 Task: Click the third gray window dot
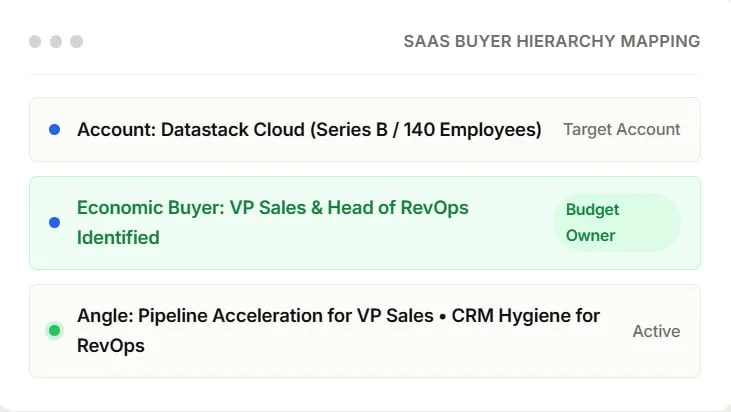(76, 41)
